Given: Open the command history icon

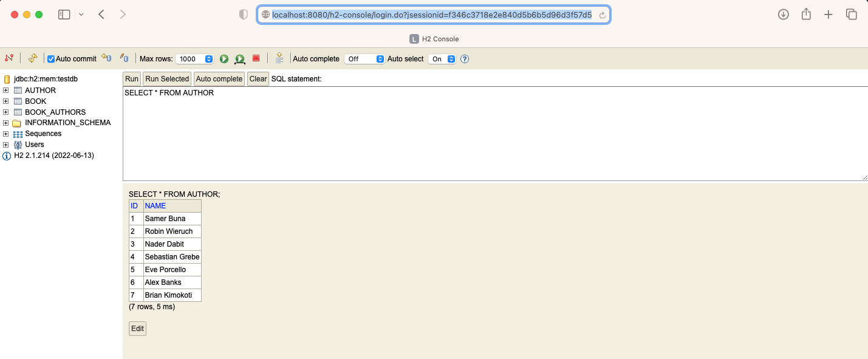Looking at the screenshot, I should tap(279, 58).
